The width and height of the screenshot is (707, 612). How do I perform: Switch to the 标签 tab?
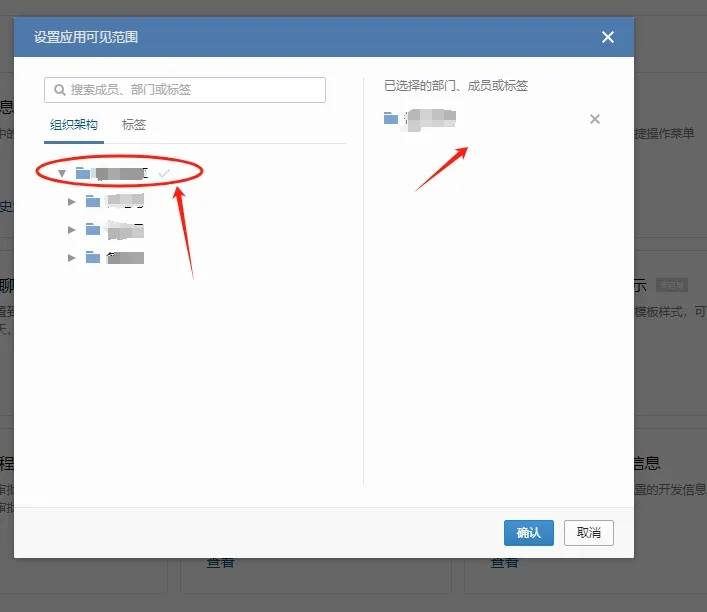coord(134,124)
